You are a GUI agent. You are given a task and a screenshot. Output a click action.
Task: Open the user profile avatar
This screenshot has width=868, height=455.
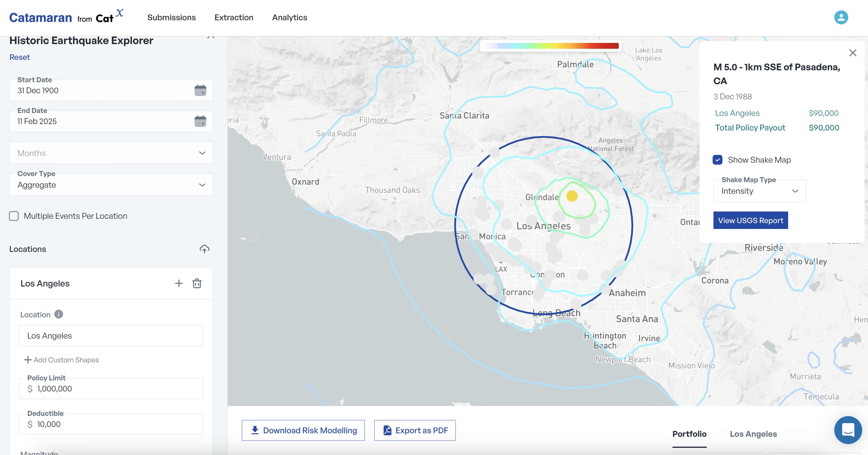click(841, 17)
